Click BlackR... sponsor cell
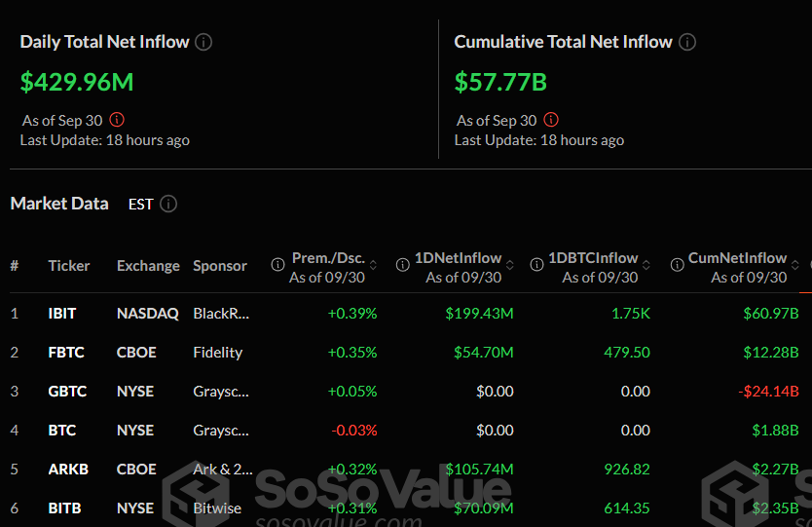 click(x=221, y=314)
